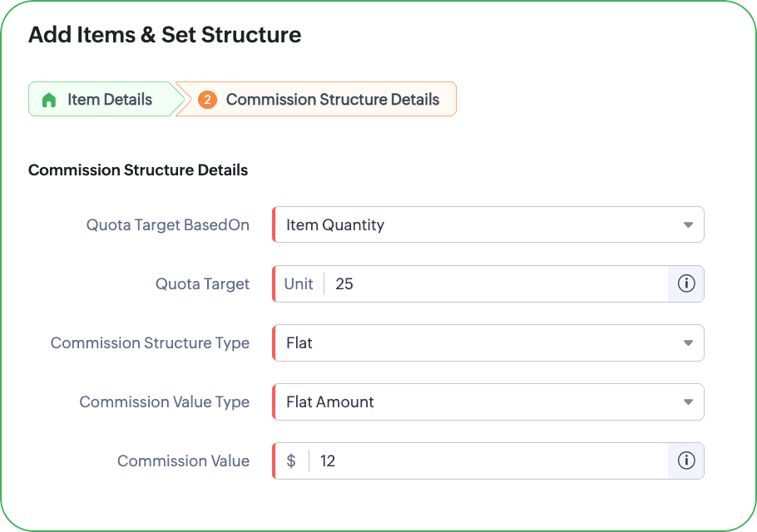
Task: Click the Quota Target field containing 25
Action: click(497, 283)
